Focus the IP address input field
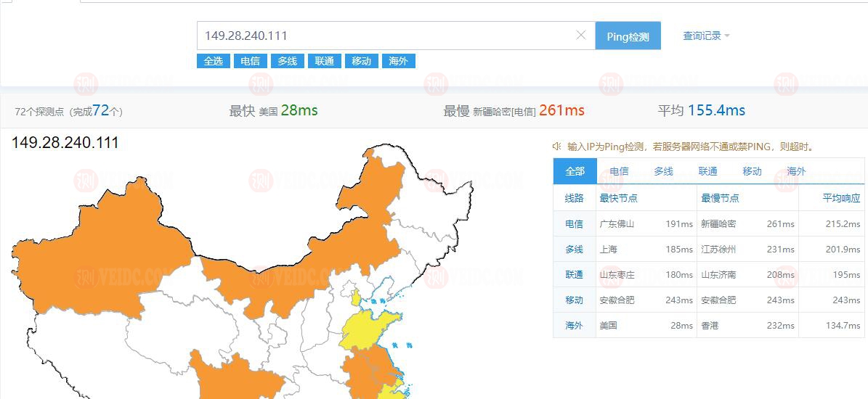Screen dimensions: 868x399 pyautogui.click(x=396, y=36)
